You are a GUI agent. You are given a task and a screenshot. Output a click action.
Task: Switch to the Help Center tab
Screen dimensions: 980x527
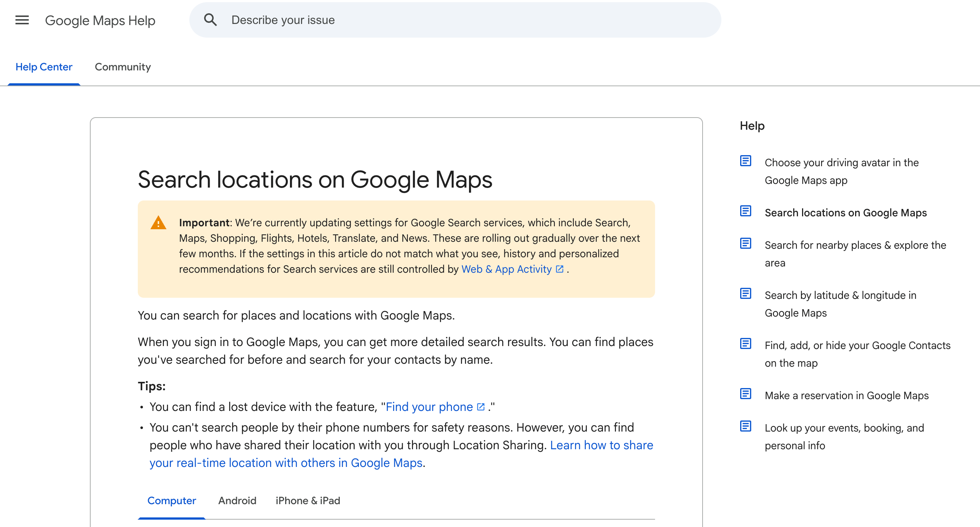click(44, 67)
